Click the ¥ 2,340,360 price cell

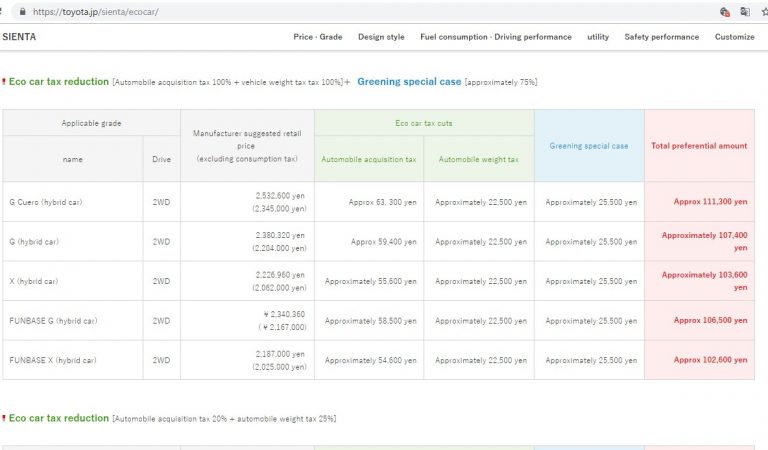point(247,321)
